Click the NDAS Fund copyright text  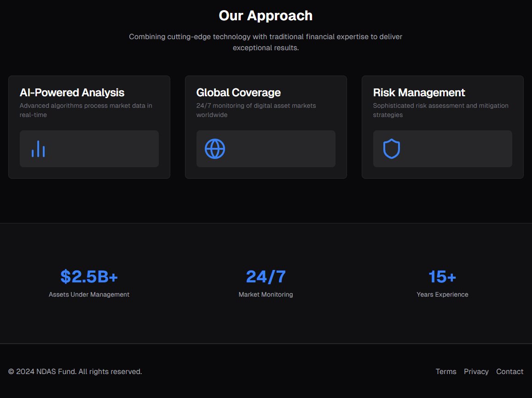75,371
